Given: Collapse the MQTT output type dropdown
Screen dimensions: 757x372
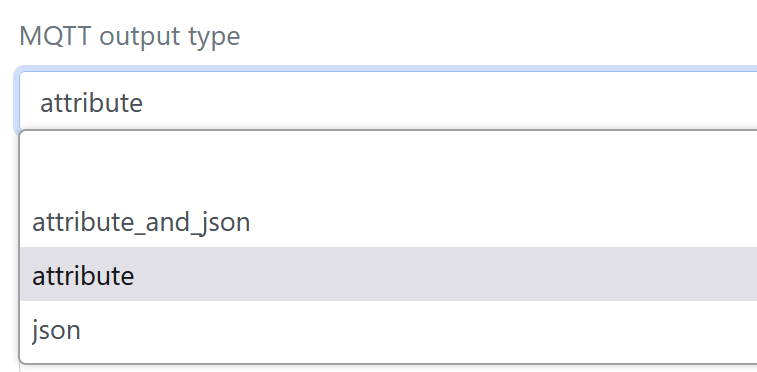Looking at the screenshot, I should click(388, 102).
